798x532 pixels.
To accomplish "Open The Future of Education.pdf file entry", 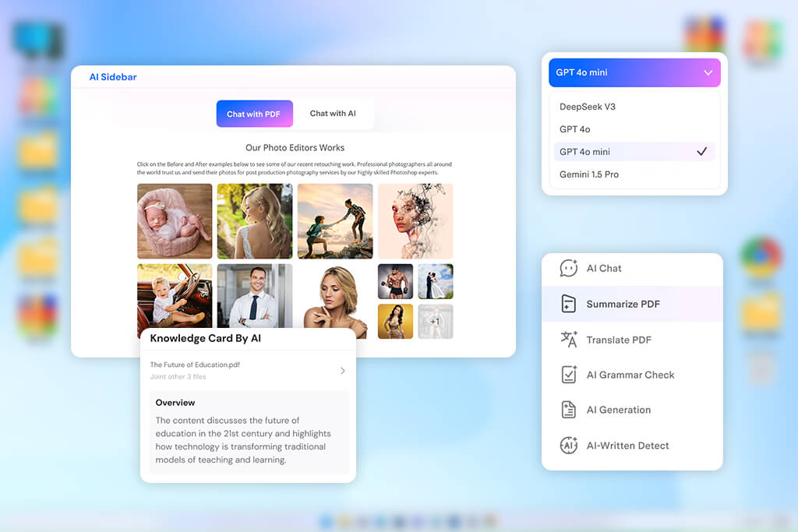I will (x=248, y=370).
